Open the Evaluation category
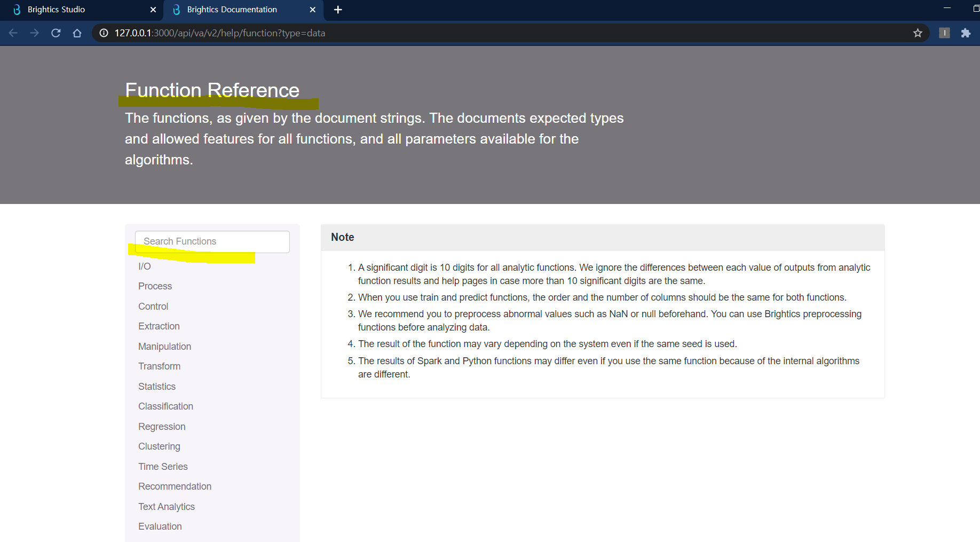Screen dimensions: 980x542 (x=160, y=527)
